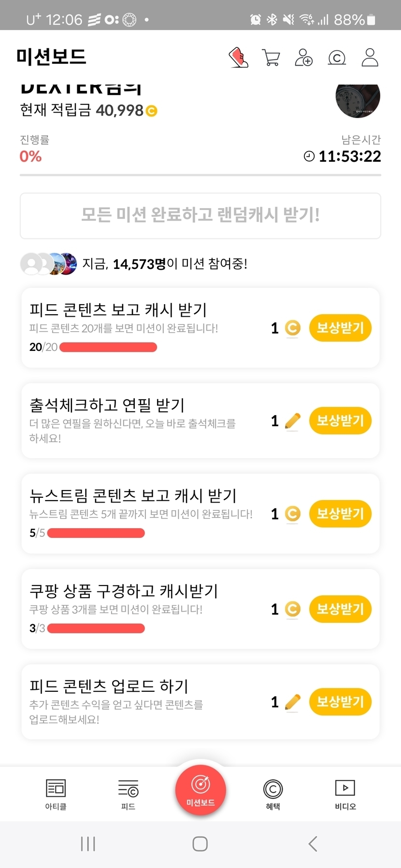
Task: Tap the red sneaker icon in header
Action: point(238,57)
